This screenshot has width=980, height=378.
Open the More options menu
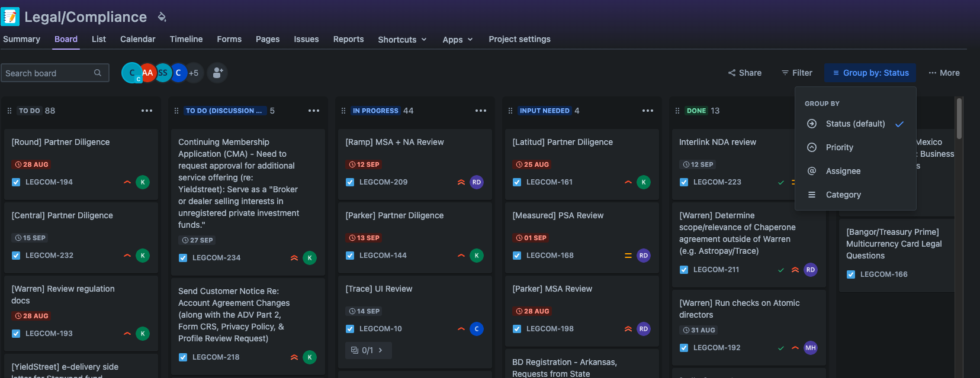tap(944, 73)
